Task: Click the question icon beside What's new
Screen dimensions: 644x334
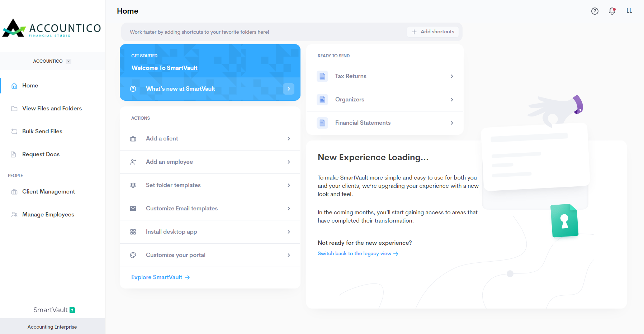Action: pos(133,89)
